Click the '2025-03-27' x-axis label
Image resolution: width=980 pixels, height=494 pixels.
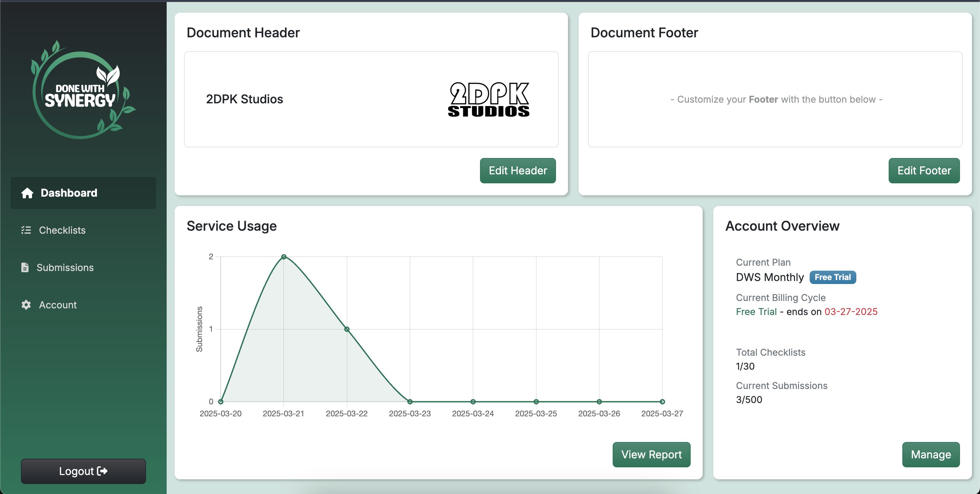click(x=662, y=413)
